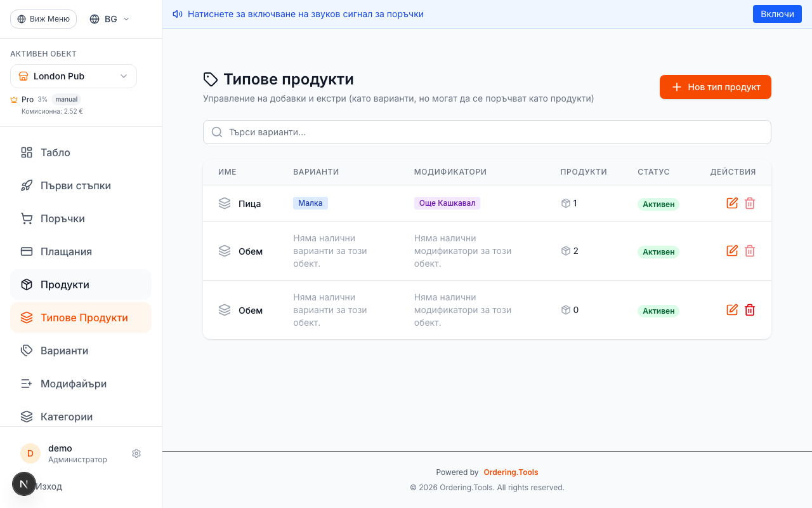Follow the Ordering.Tools footer link
812x508 pixels.
[511, 472]
